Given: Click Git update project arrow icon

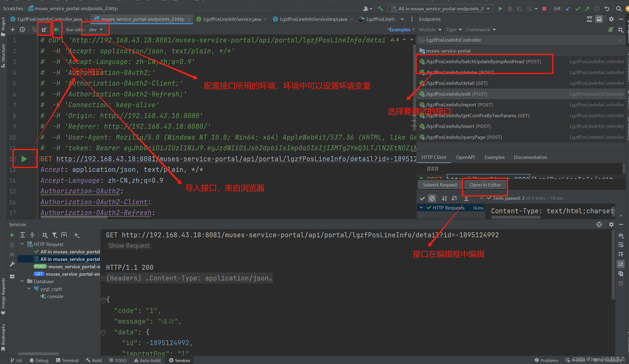Looking at the screenshot, I should tap(568, 9).
